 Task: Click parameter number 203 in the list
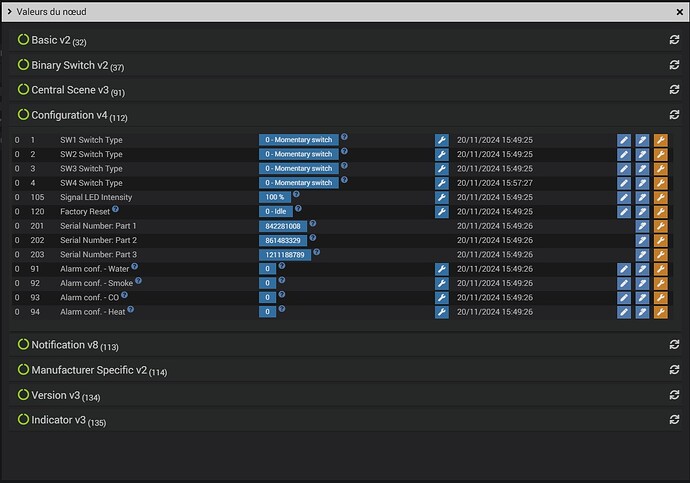point(37,255)
